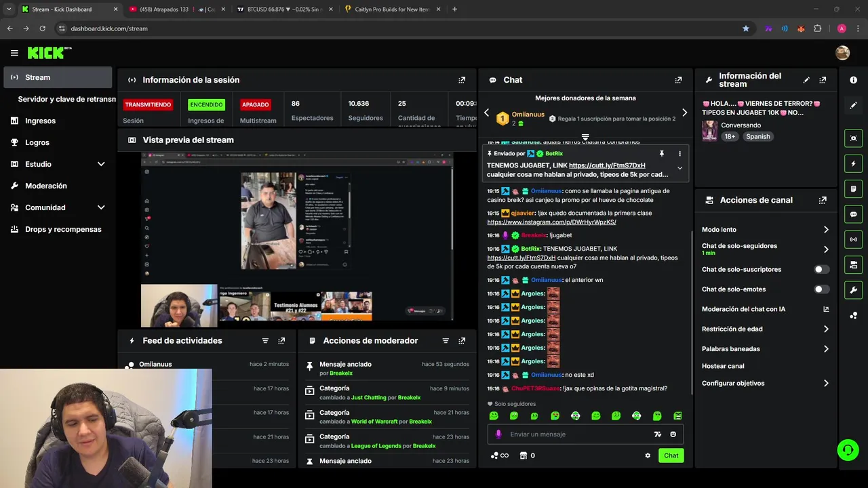The height and width of the screenshot is (488, 868).
Task: Toggle Chat de solo-suscriptores switch
Action: (821, 269)
